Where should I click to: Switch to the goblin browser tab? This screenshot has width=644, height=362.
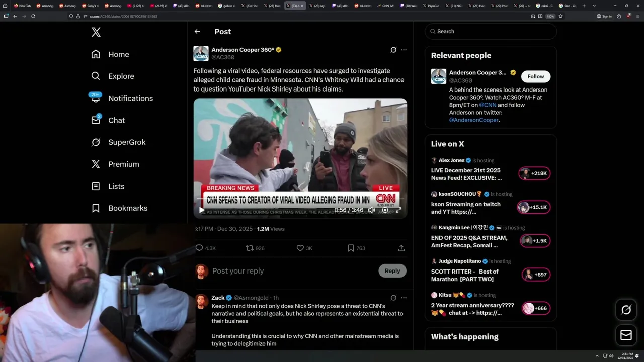coord(227,6)
